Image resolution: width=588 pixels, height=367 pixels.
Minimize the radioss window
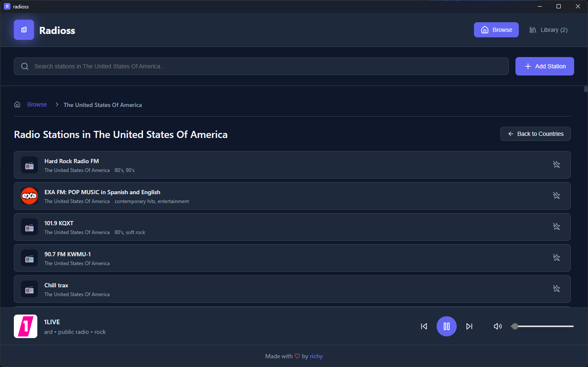[540, 6]
